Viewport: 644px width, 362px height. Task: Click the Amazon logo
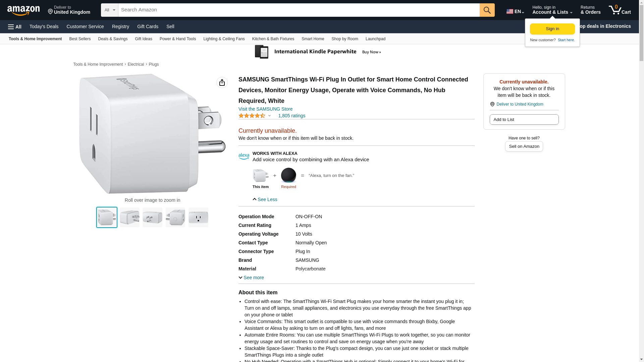(x=23, y=10)
